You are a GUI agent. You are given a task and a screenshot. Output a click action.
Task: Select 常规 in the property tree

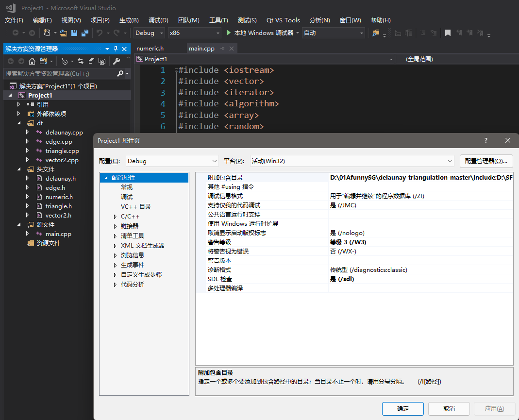[126, 187]
